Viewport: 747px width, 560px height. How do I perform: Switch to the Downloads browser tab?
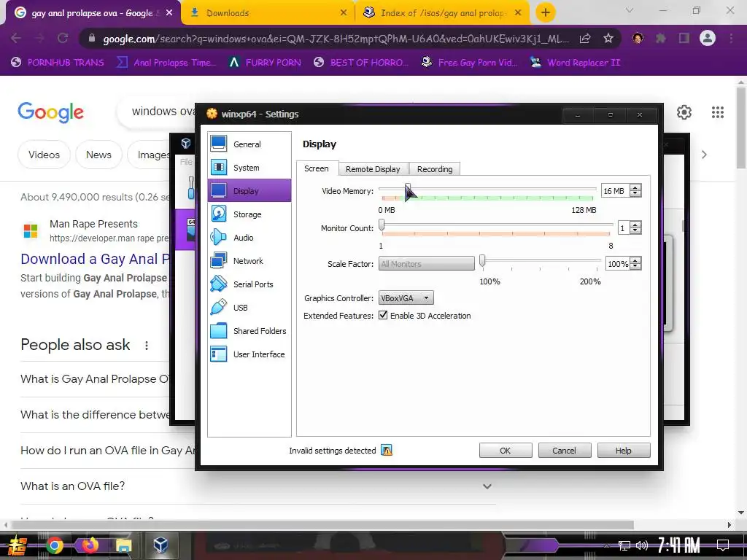(268, 13)
